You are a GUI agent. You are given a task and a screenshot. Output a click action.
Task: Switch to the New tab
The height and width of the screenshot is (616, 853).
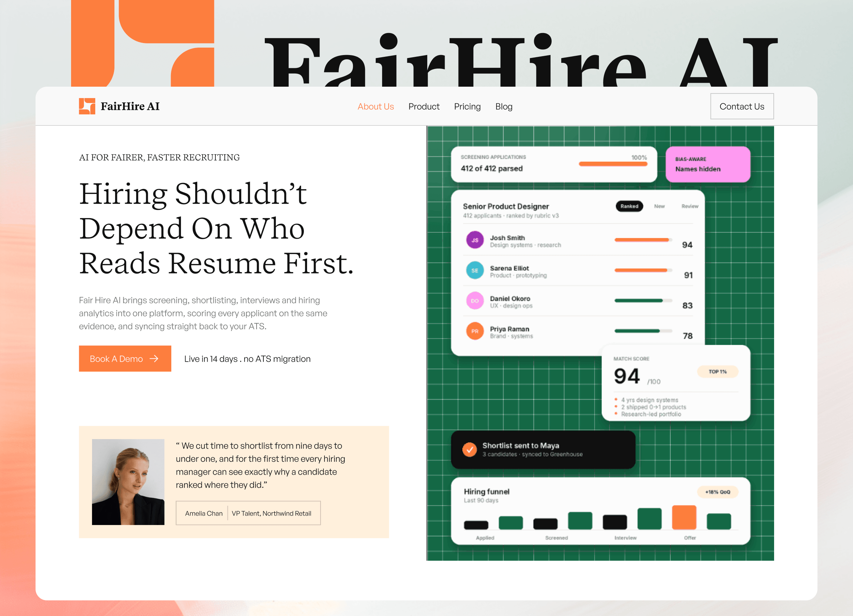point(659,206)
